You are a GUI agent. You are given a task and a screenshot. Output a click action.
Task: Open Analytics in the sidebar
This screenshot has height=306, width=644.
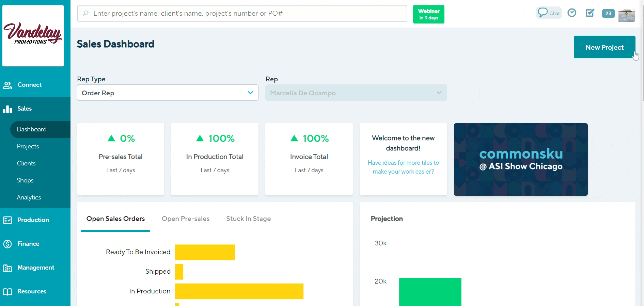pos(29,197)
